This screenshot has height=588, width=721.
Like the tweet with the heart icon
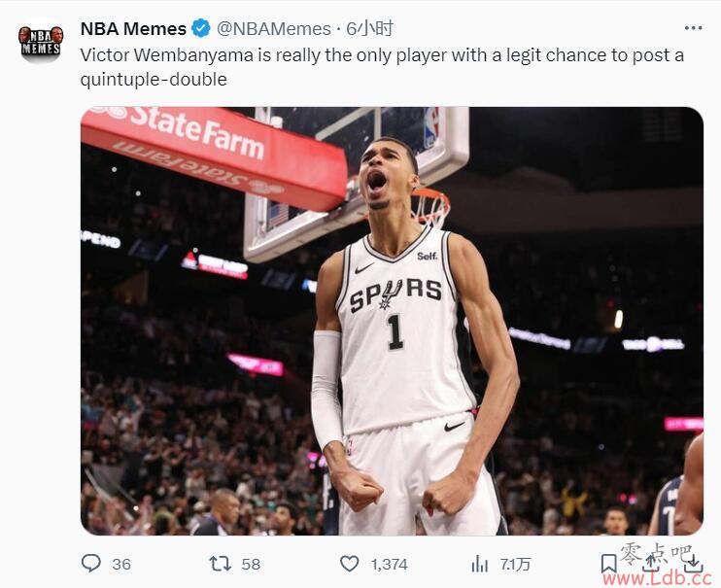coord(350,564)
